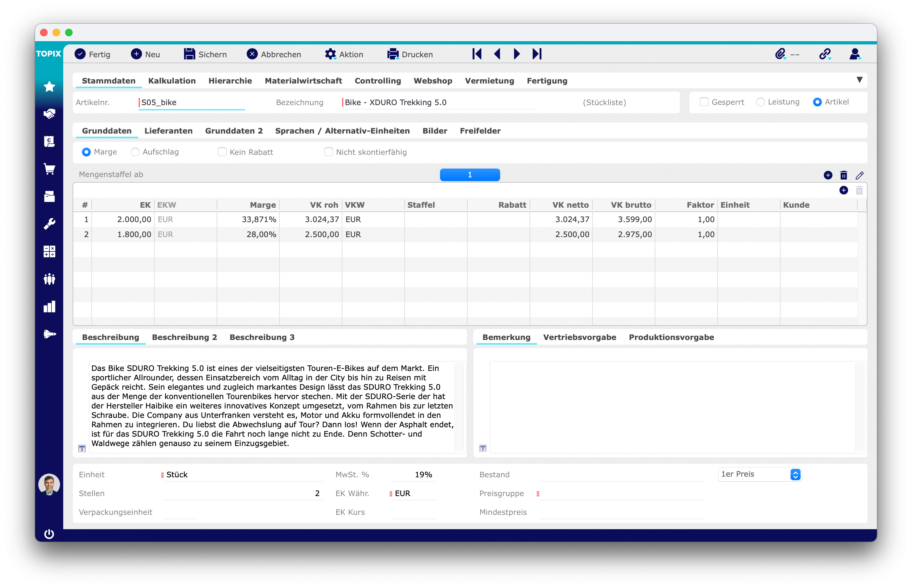Enable the Kein Rabatt checkbox

pyautogui.click(x=222, y=152)
